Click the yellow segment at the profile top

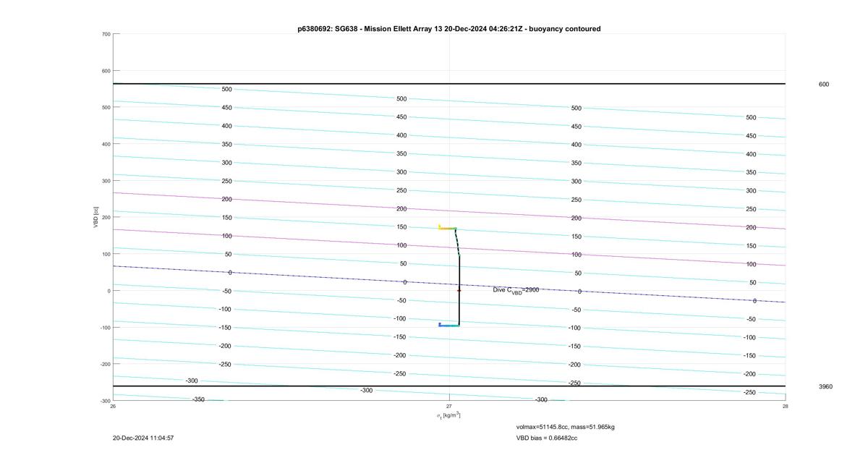446,228
